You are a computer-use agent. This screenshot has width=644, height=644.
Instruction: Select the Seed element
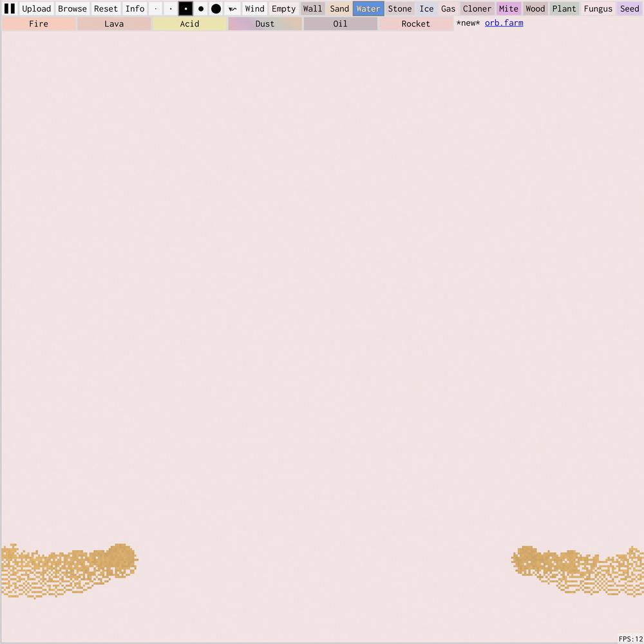630,8
